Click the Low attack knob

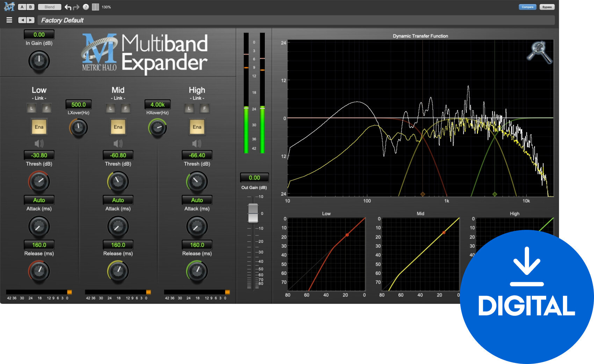point(39,226)
